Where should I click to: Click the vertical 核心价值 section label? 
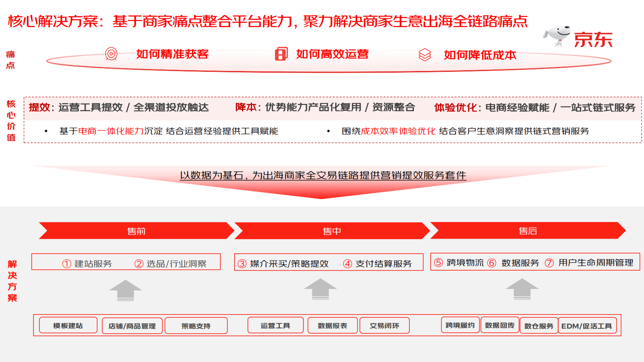(x=11, y=121)
